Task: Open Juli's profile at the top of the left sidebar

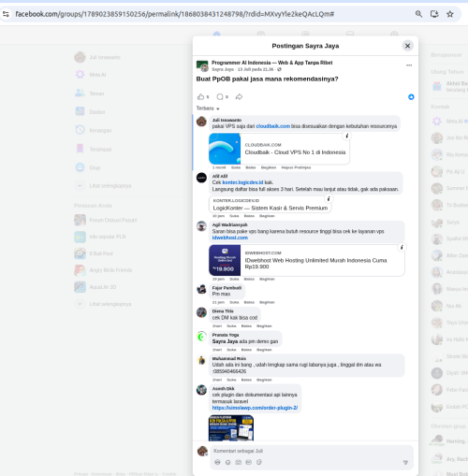Action: click(97, 57)
